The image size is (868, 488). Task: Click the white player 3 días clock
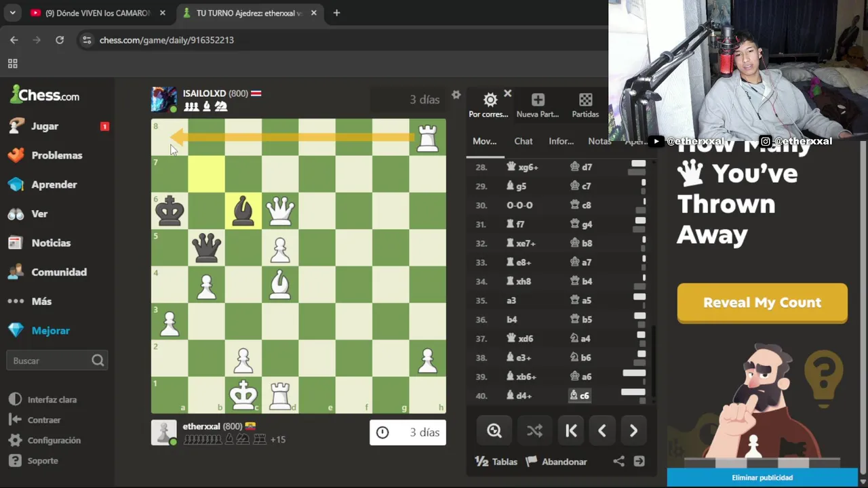pyautogui.click(x=408, y=432)
